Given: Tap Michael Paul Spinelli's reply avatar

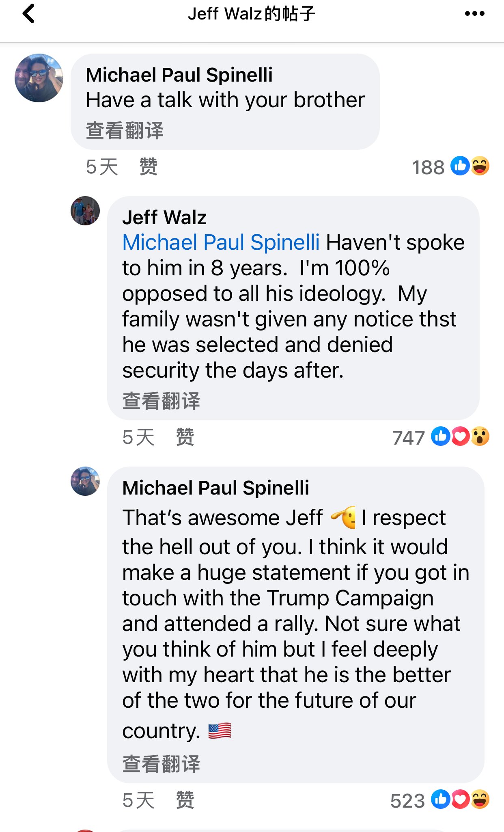Looking at the screenshot, I should pyautogui.click(x=85, y=481).
